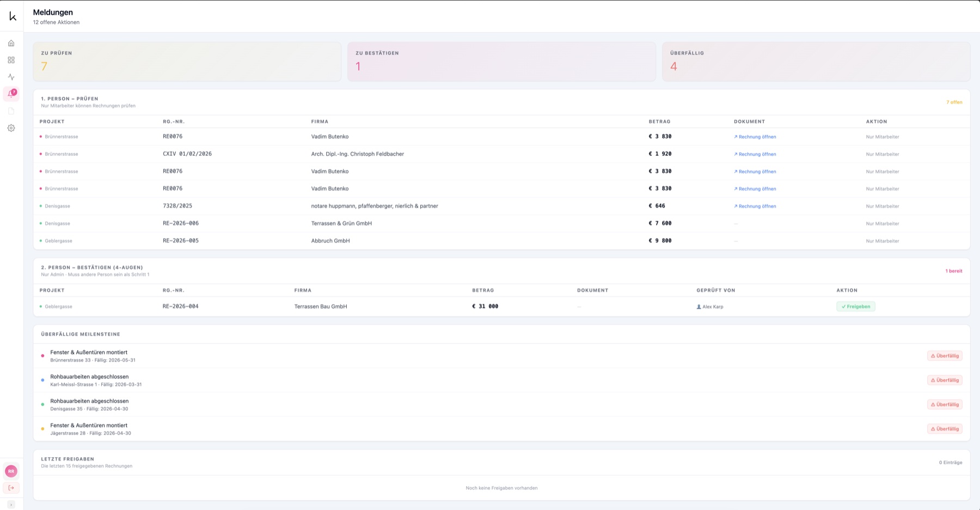Select the Abbruch GmbH invoice row

point(501,241)
